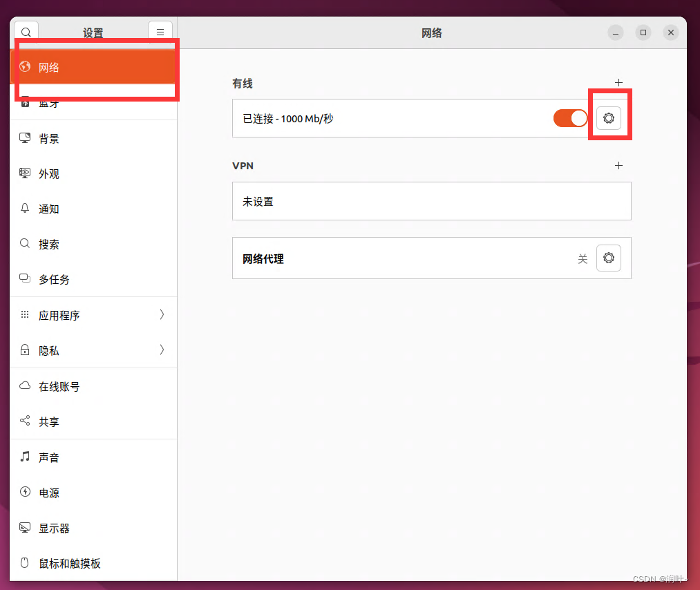700x590 pixels.
Task: Add a new VPN connection
Action: [618, 166]
